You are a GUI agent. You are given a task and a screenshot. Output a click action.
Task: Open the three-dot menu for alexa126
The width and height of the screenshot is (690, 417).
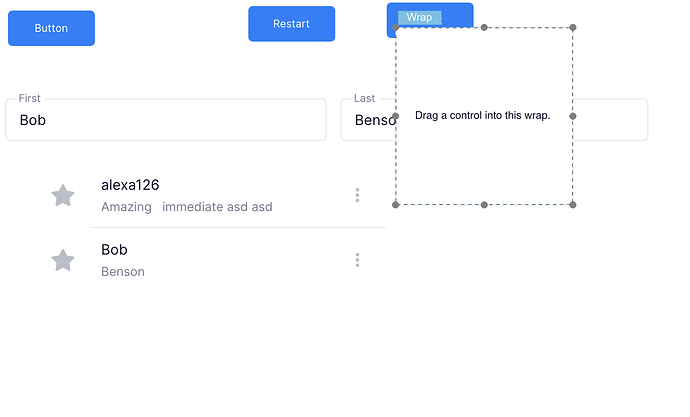[357, 195]
